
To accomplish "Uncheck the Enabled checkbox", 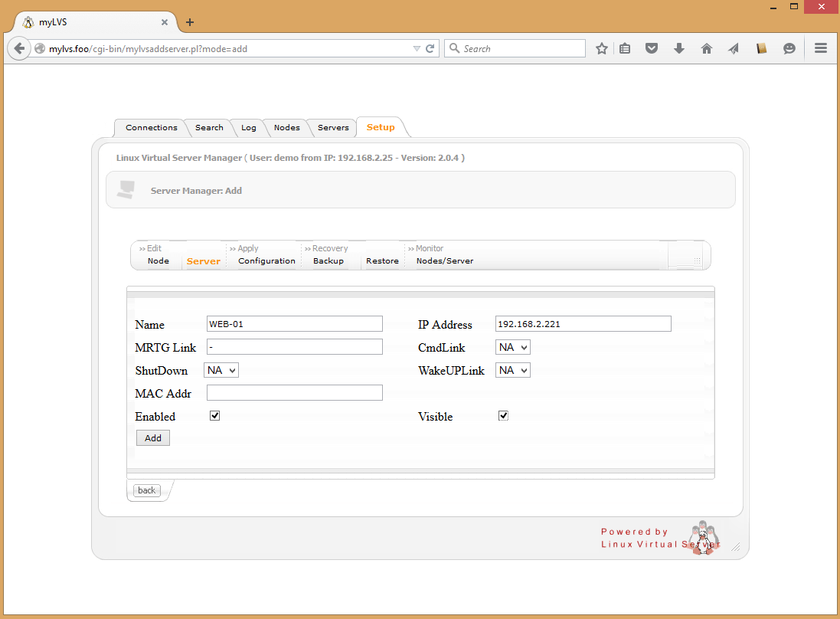I will pos(215,416).
